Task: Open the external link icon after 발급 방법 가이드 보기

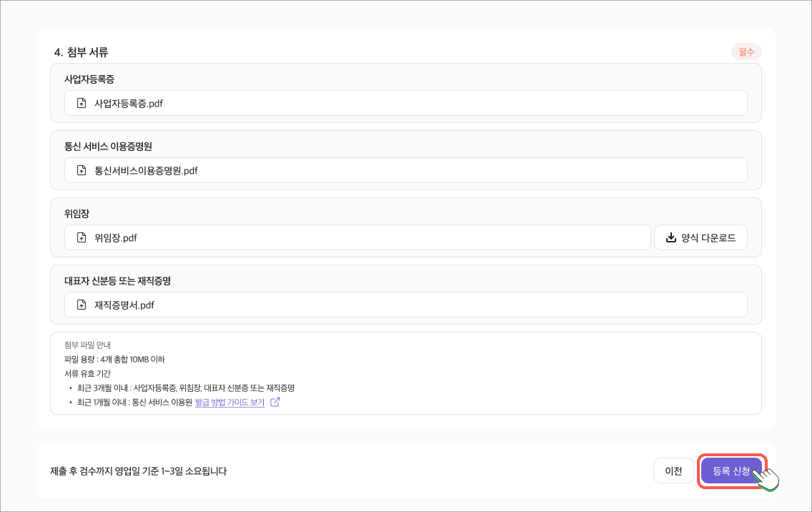Action: [x=275, y=402]
